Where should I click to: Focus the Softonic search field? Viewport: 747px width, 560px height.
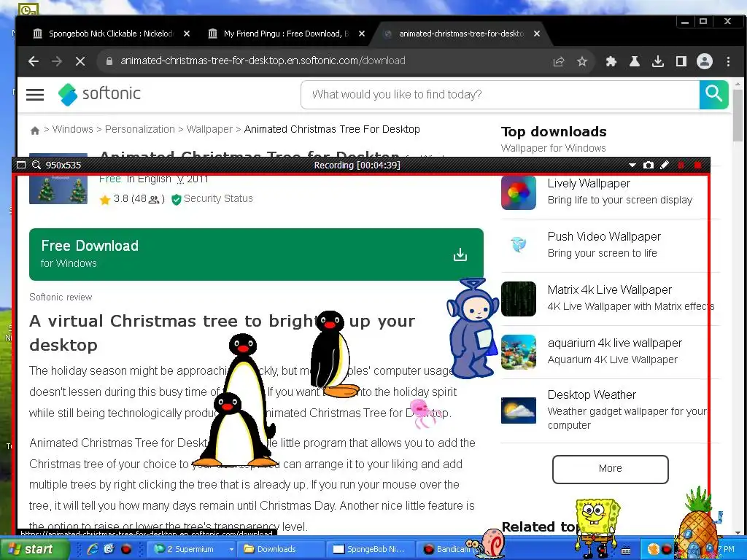[500, 94]
